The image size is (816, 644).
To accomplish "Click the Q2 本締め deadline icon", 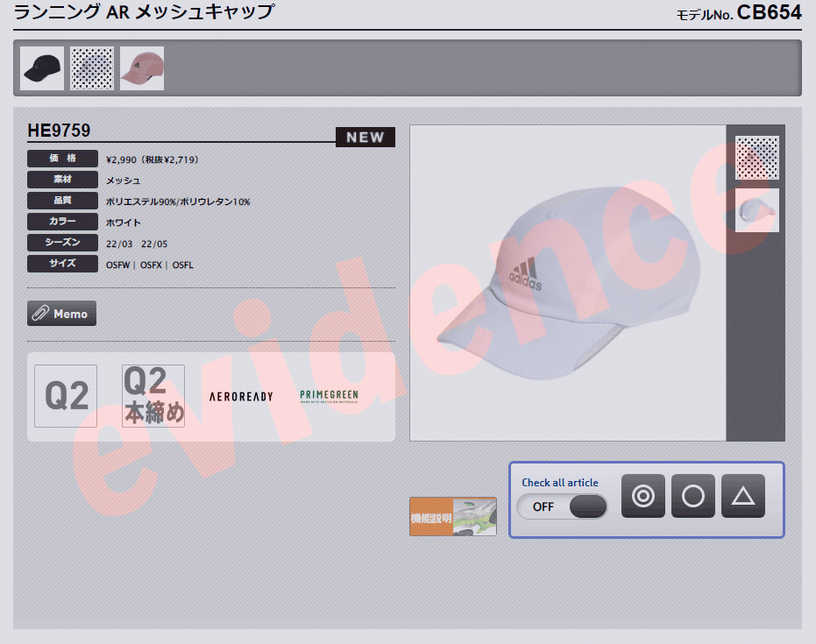I will [153, 396].
